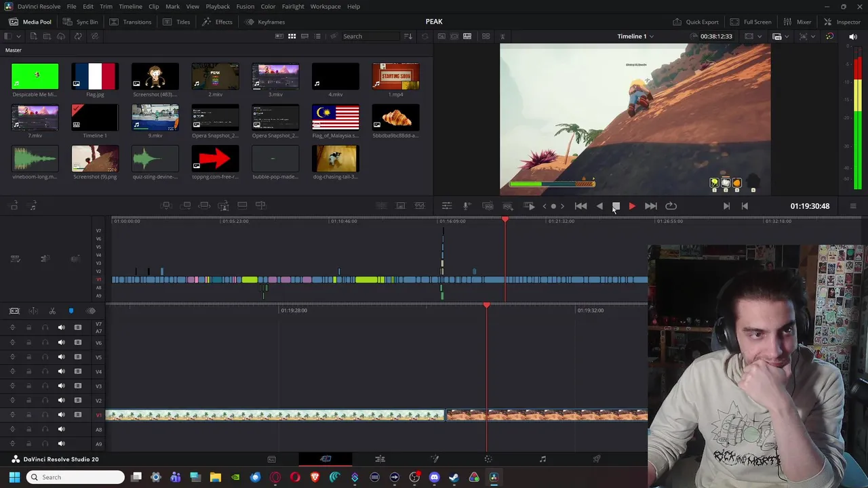Click the source timecode 00:38:12:33 field
Viewport: 868px width, 488px height.
pos(717,37)
